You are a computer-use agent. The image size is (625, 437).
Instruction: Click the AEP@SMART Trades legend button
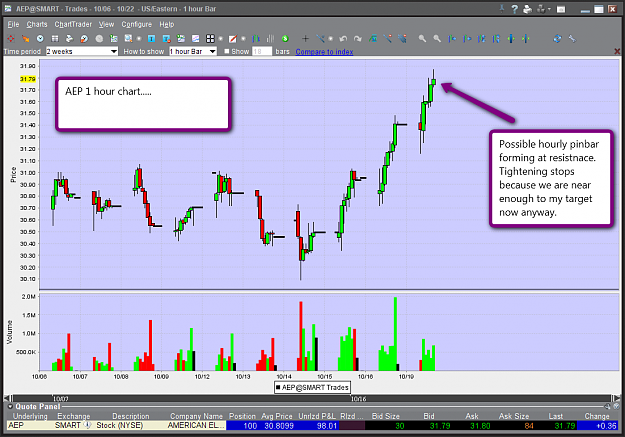click(312, 387)
